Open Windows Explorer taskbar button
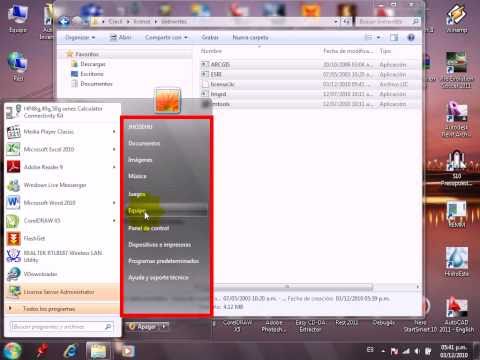480x360 pixels. click(98, 351)
